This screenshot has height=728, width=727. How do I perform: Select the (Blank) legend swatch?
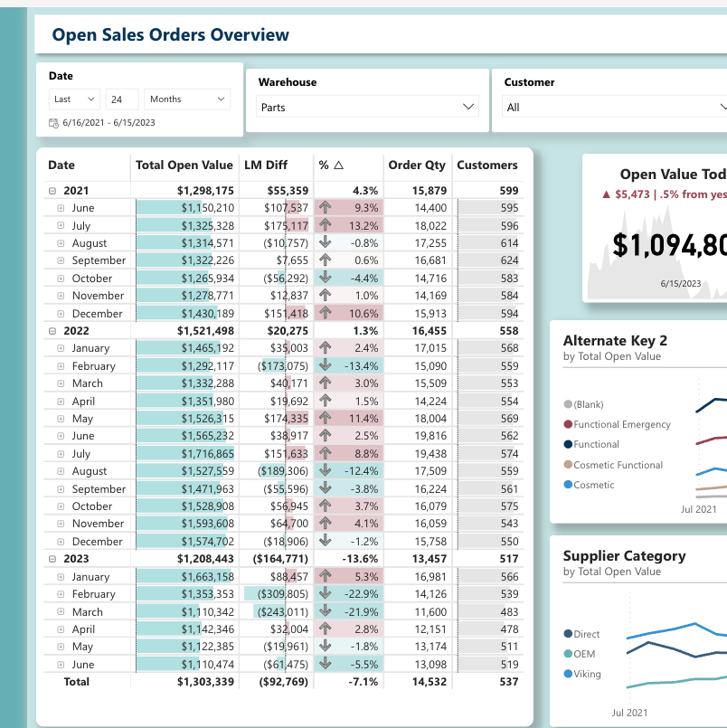tap(568, 404)
